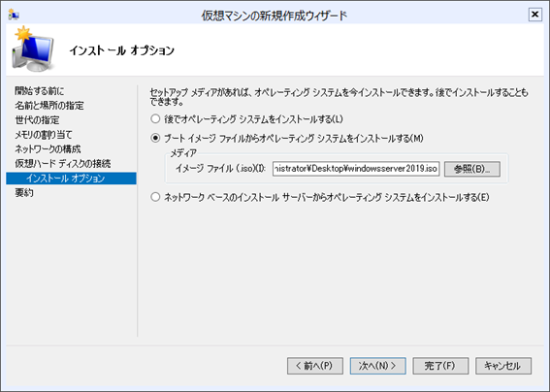550x392 pixels.
Task: Open 仮想ハード ディスクの接続 step
Action: pyautogui.click(x=63, y=164)
